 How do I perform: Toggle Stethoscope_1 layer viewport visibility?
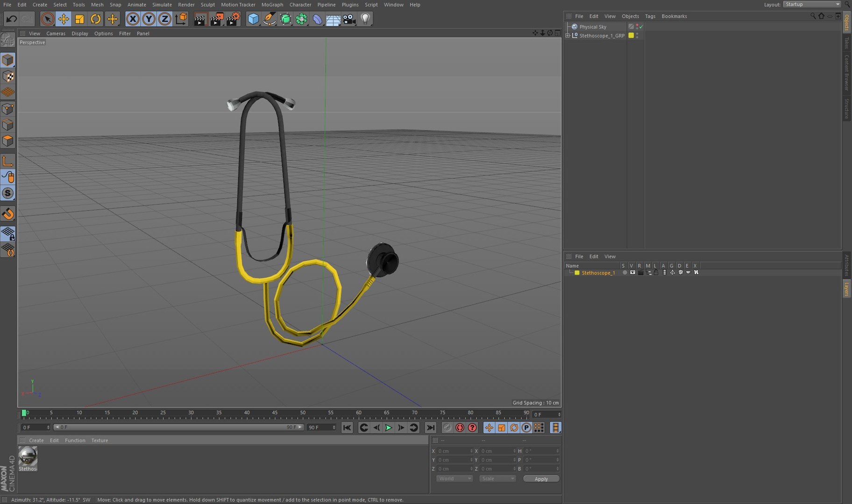click(x=632, y=273)
